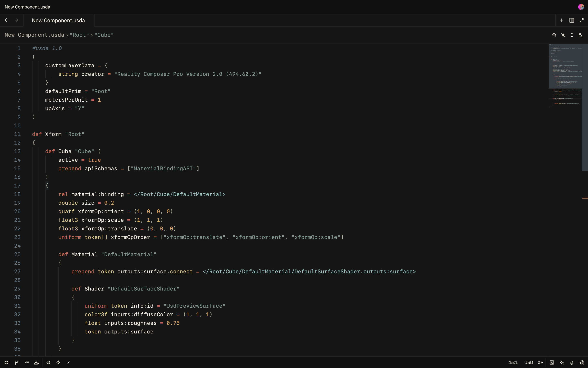
Task: Click the lightning bolt status icon
Action: tap(58, 362)
